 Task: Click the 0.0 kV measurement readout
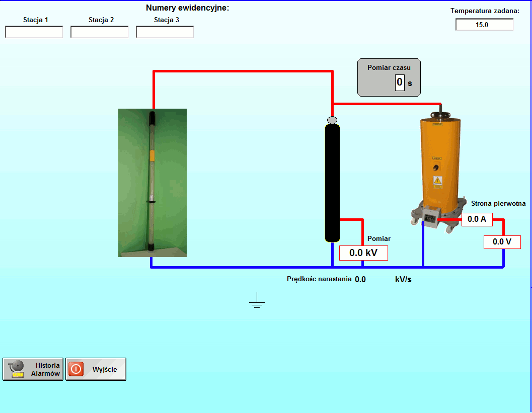click(363, 253)
